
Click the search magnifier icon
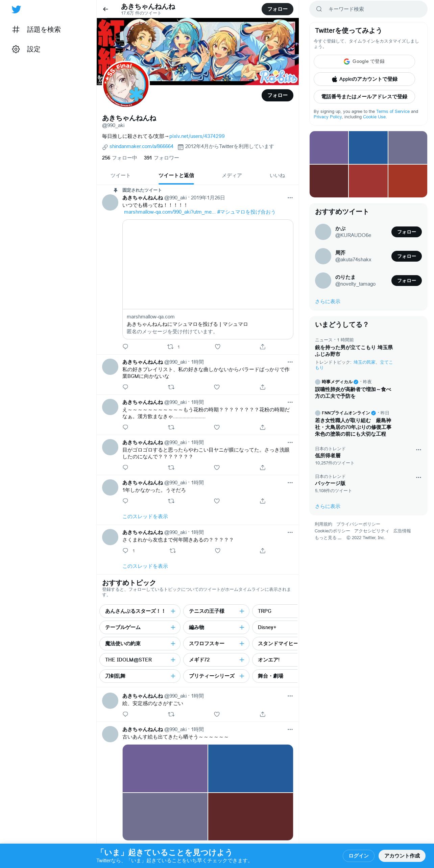[x=319, y=9]
